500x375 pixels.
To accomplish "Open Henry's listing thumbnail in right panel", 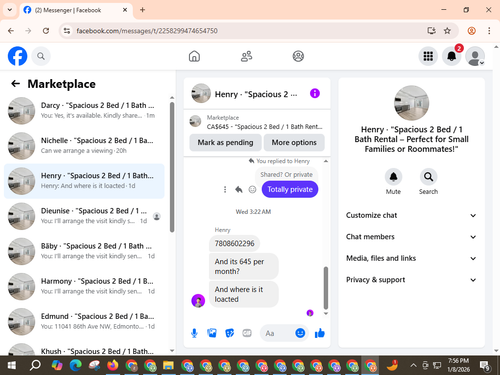I will click(x=411, y=103).
